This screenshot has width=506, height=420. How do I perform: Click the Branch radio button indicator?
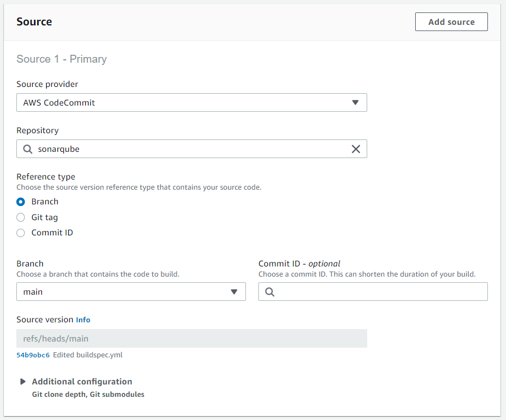[20, 202]
